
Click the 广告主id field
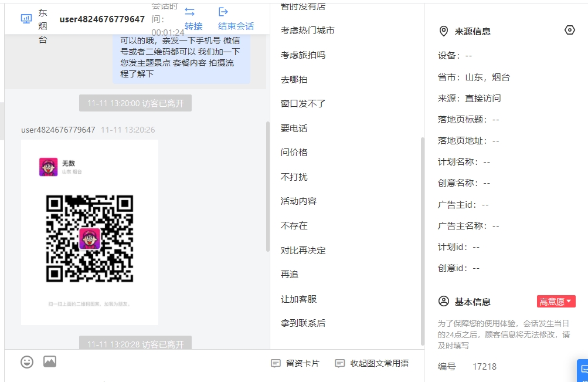[x=463, y=205]
